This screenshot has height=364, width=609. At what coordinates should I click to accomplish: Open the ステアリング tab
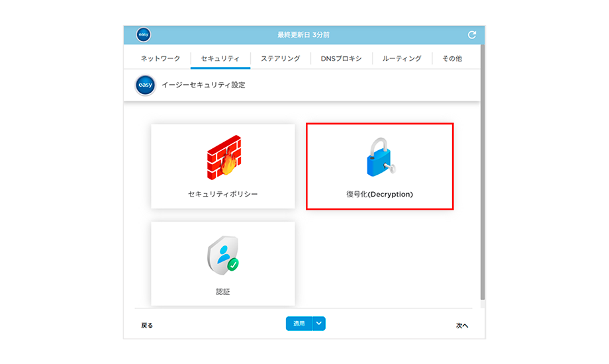[280, 59]
